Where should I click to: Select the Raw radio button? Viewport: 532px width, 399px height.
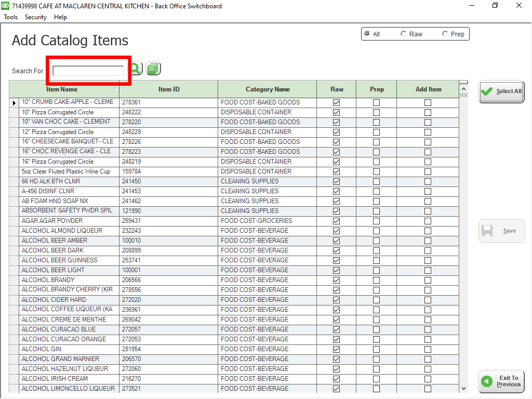click(404, 33)
